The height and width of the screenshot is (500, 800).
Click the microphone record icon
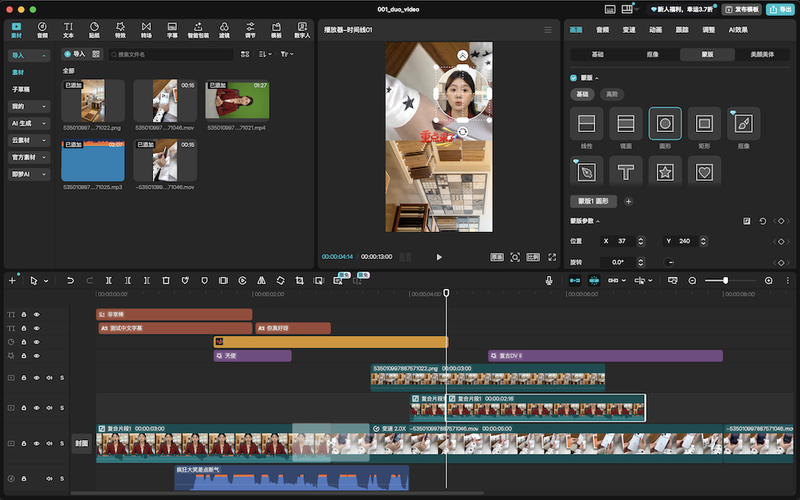[x=549, y=281]
